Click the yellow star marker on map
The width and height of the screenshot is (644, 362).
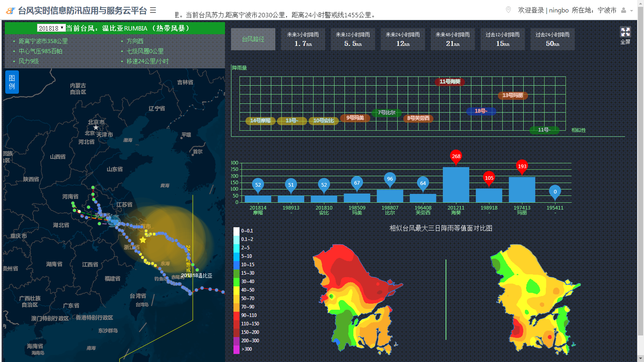[143, 240]
